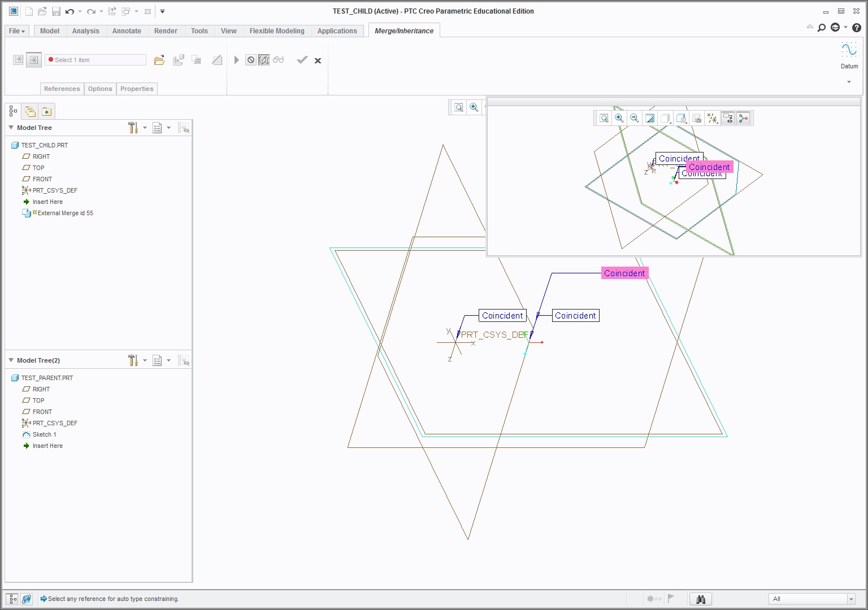
Task: Collapse the Model Tree(2) panel triangle
Action: coord(11,360)
